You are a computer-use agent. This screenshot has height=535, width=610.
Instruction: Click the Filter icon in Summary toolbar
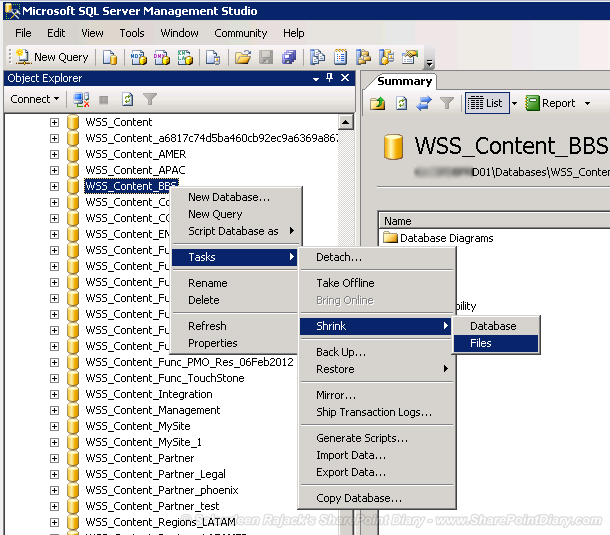pyautogui.click(x=447, y=103)
